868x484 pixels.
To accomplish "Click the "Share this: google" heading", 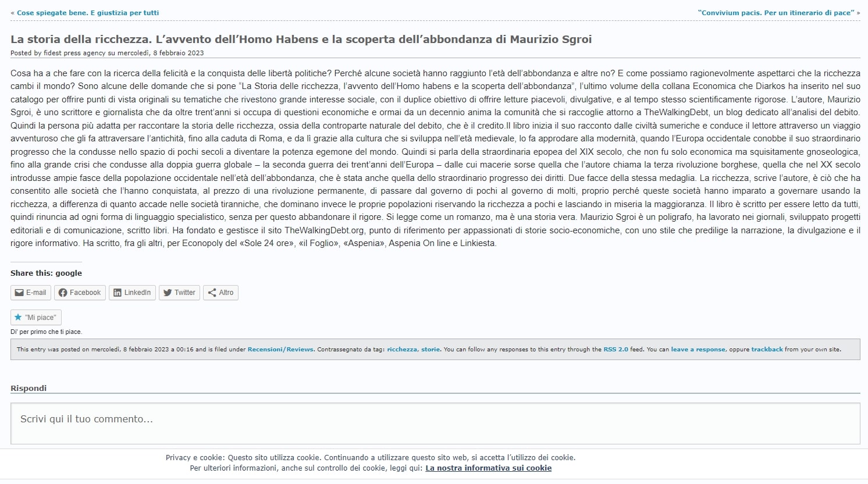I will pos(46,273).
